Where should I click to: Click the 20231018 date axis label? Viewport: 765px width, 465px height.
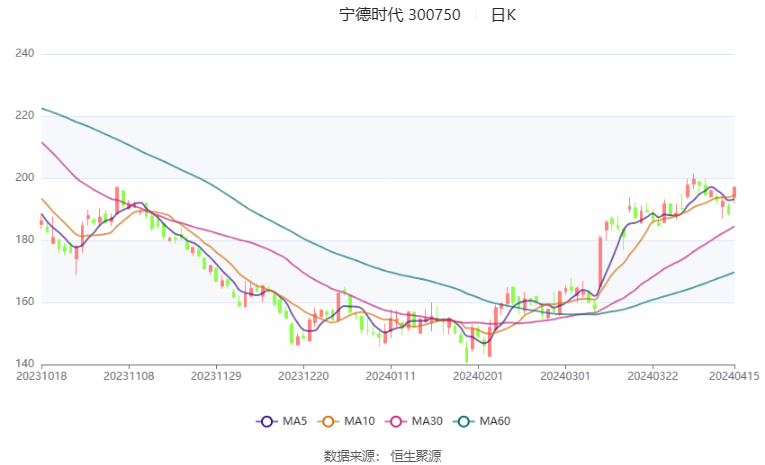pos(41,376)
